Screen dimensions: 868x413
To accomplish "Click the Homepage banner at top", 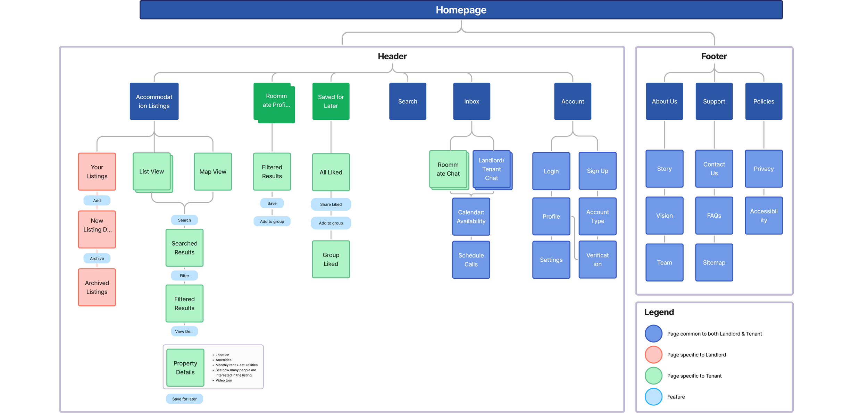I will (x=461, y=10).
